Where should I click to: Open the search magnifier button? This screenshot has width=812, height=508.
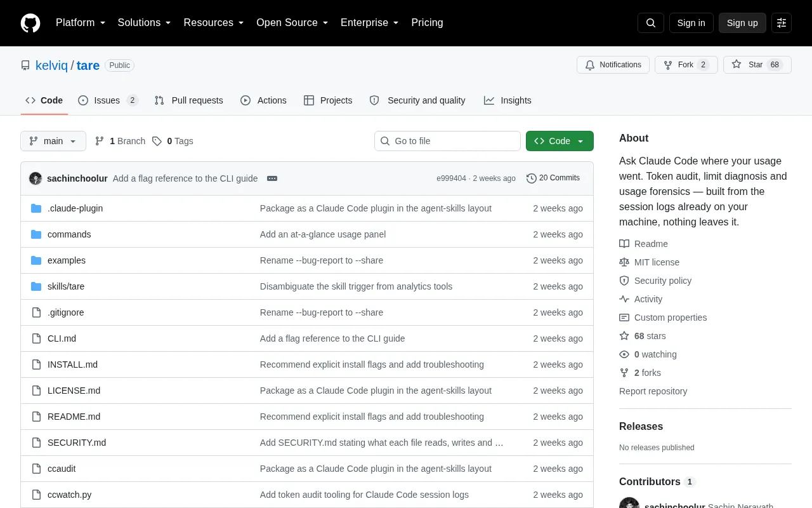click(651, 23)
